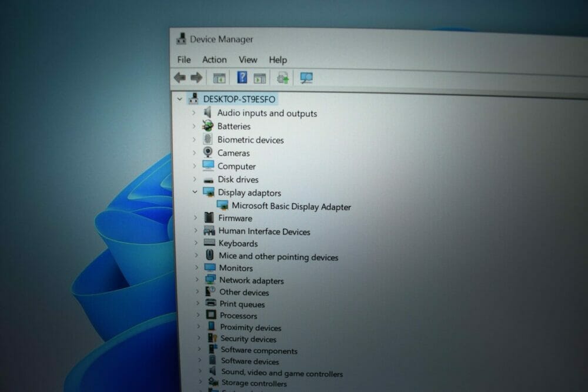Toggle the action pane toolbar icon
588x392 pixels.
pyautogui.click(x=259, y=78)
